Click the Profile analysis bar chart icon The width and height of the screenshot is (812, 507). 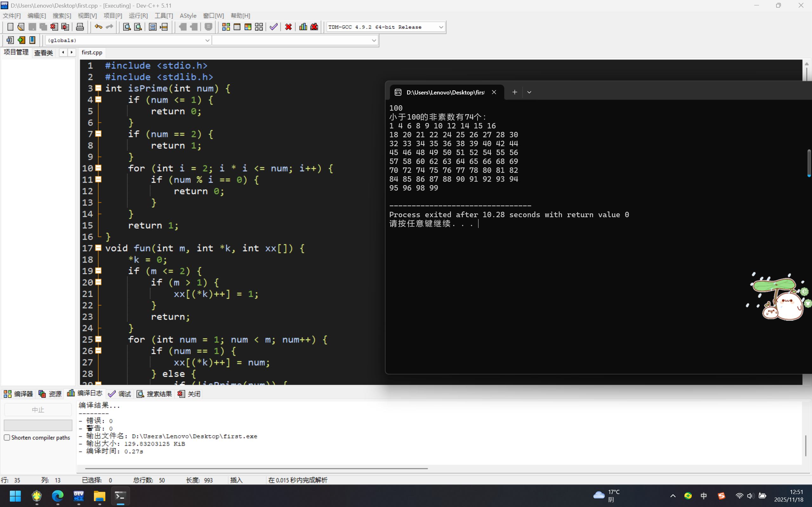303,27
